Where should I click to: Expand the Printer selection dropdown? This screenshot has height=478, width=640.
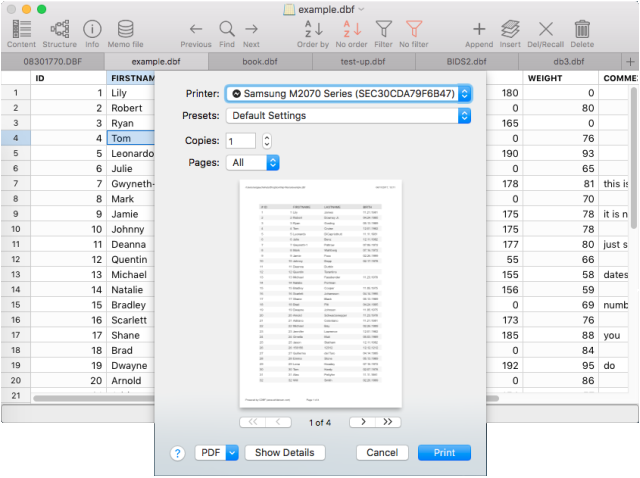(348, 93)
